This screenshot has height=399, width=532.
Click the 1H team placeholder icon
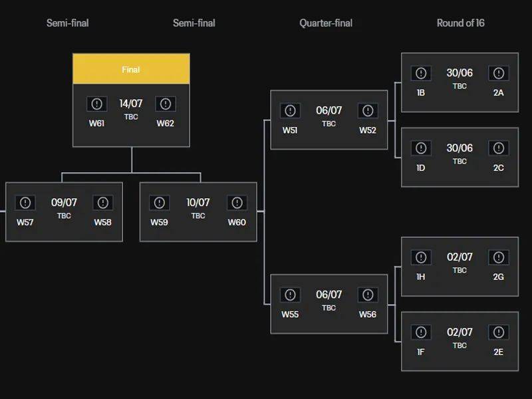point(421,257)
